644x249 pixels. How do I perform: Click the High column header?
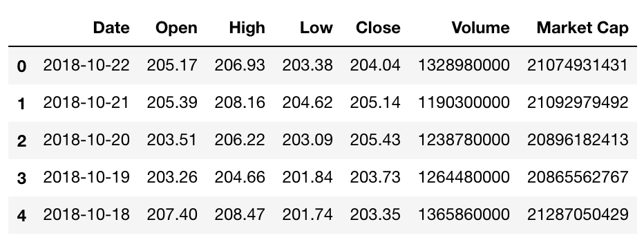point(247,28)
